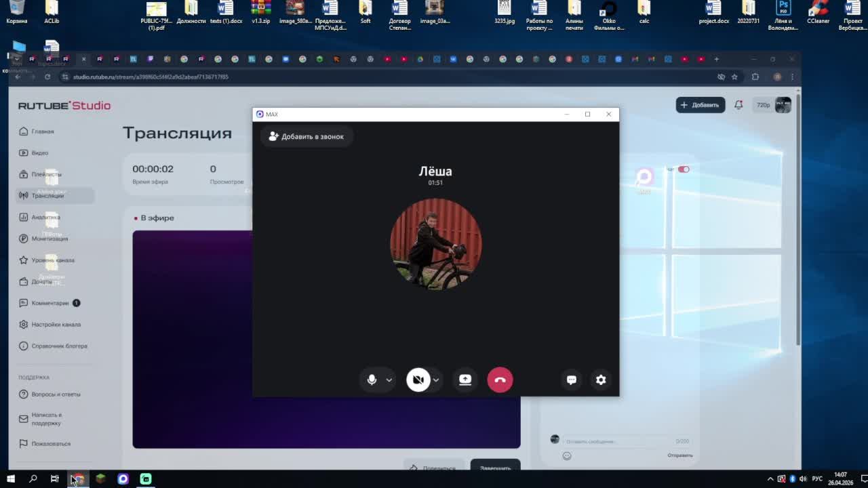
Task: Bookmark page with star icon
Action: click(x=734, y=77)
